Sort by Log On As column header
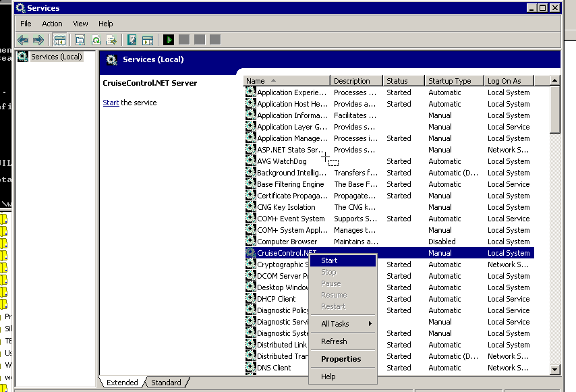Image resolution: width=576 pixels, height=392 pixels. click(509, 81)
